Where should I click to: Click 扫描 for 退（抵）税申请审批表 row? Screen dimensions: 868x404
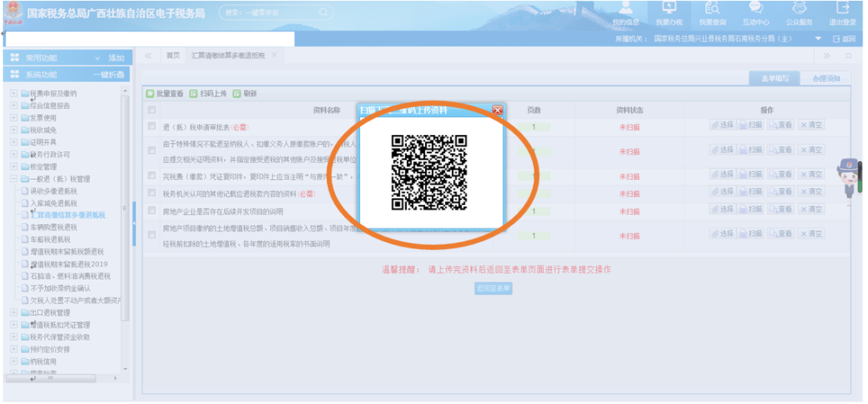coord(751,125)
